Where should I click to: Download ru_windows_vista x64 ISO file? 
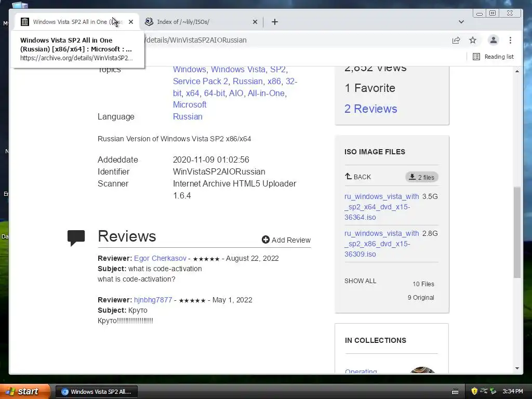[382, 207]
